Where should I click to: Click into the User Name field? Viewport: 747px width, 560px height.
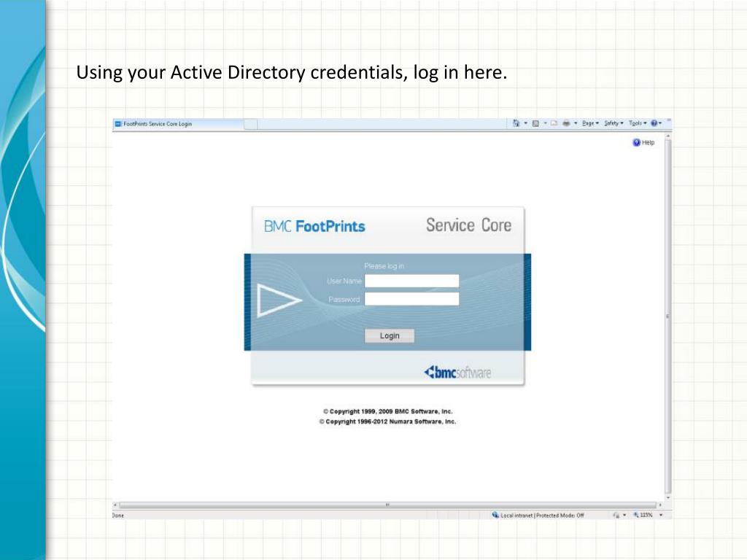pyautogui.click(x=411, y=281)
